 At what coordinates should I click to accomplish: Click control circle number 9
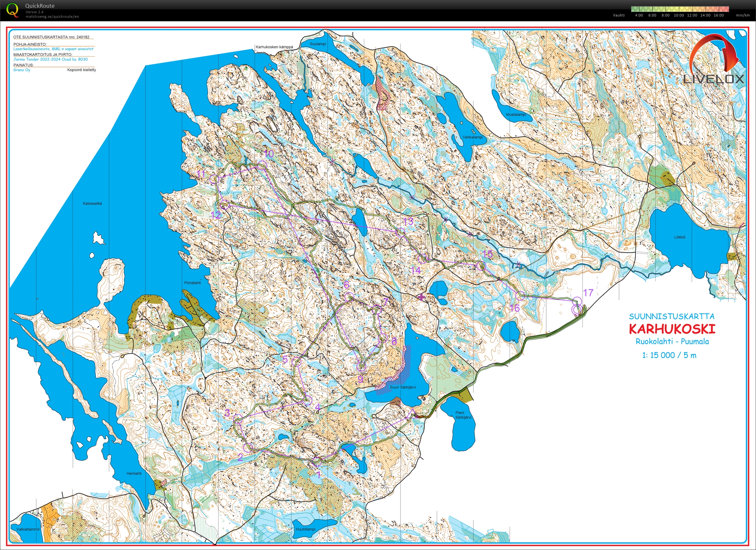pyautogui.click(x=361, y=367)
